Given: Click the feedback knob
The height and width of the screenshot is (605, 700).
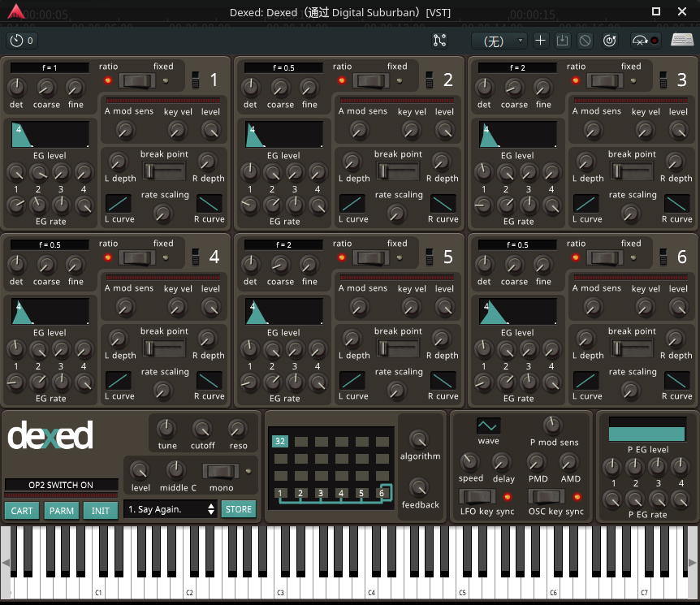Looking at the screenshot, I should (x=419, y=488).
